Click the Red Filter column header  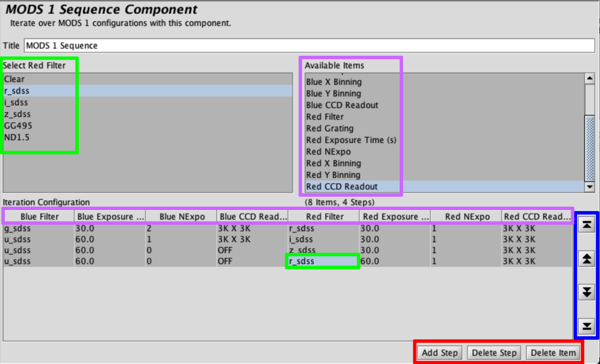point(324,217)
